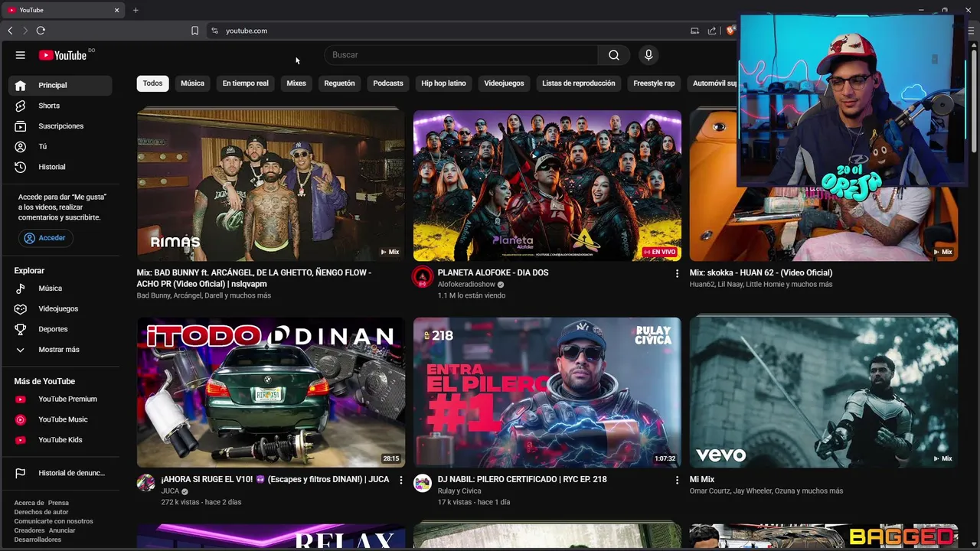Open Alofokeradioshow channel avatar
Viewport: 980px width, 551px height.
point(423,277)
